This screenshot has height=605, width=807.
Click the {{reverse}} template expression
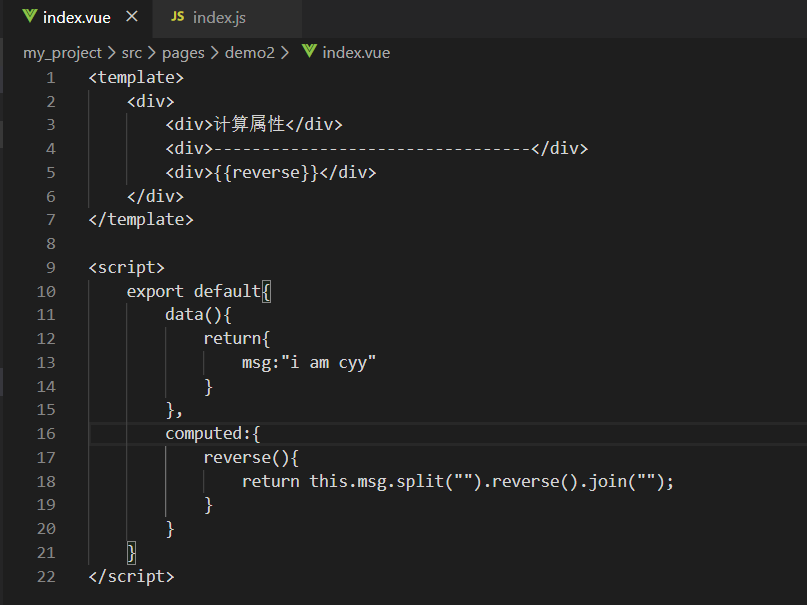[264, 172]
